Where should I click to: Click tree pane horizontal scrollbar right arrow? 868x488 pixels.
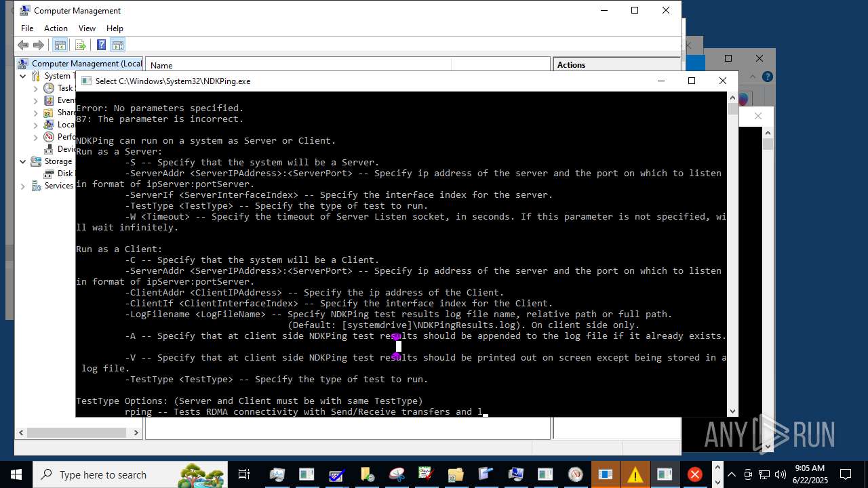(136, 432)
